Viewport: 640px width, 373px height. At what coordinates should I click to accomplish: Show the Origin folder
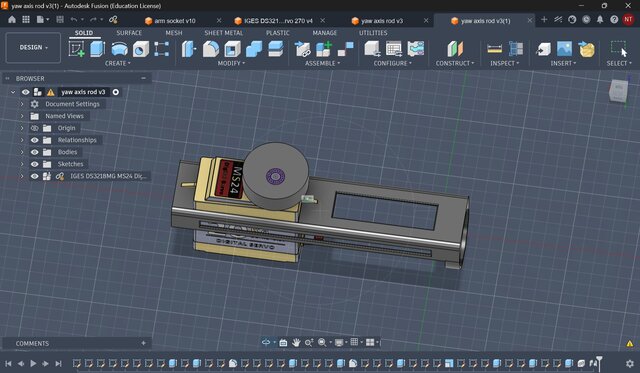pyautogui.click(x=35, y=128)
